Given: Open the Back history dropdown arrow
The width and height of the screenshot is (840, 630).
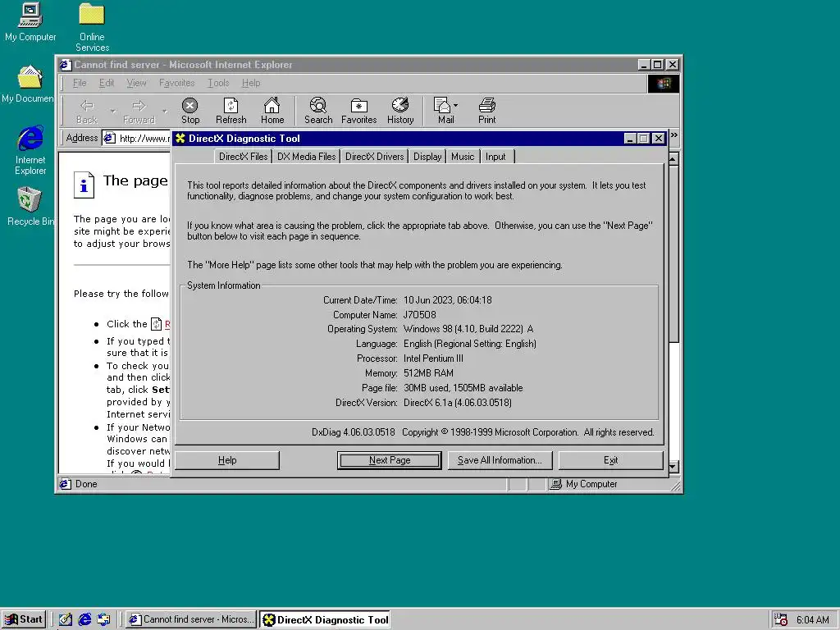Looking at the screenshot, I should pos(112,112).
